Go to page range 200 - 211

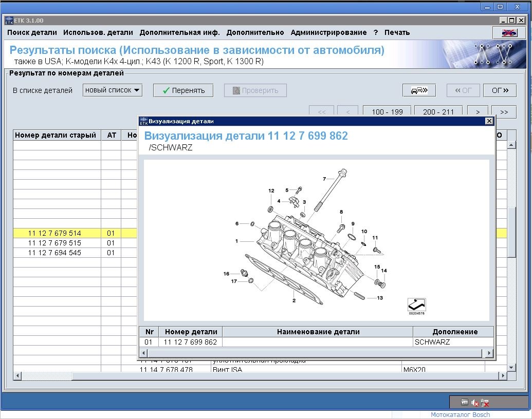click(438, 111)
